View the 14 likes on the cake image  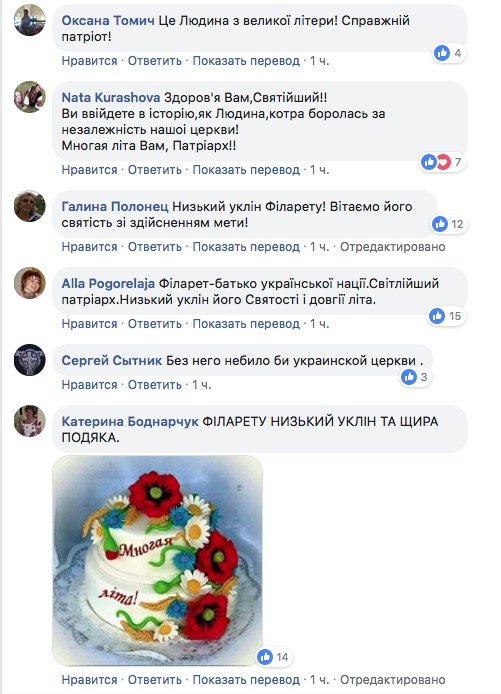273,657
